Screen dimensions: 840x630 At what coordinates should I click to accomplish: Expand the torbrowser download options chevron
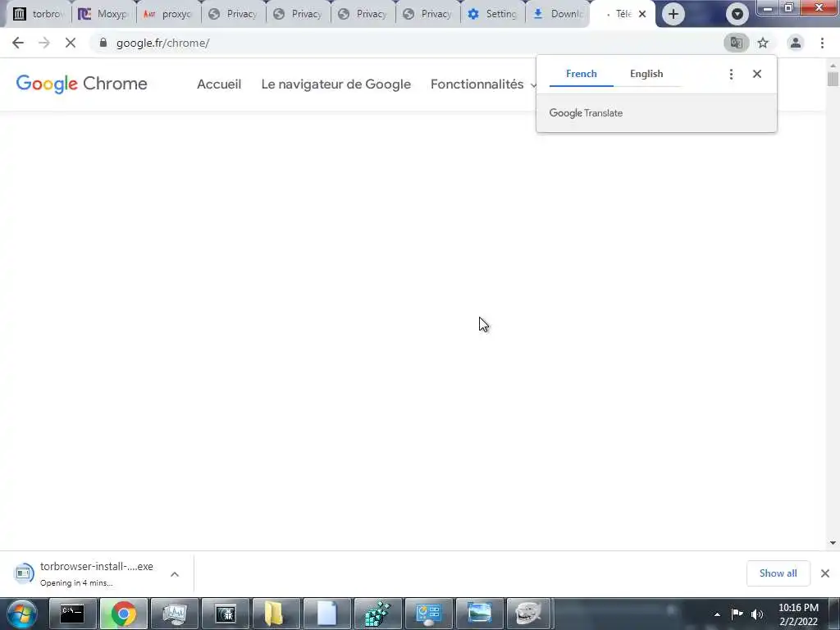tap(175, 573)
